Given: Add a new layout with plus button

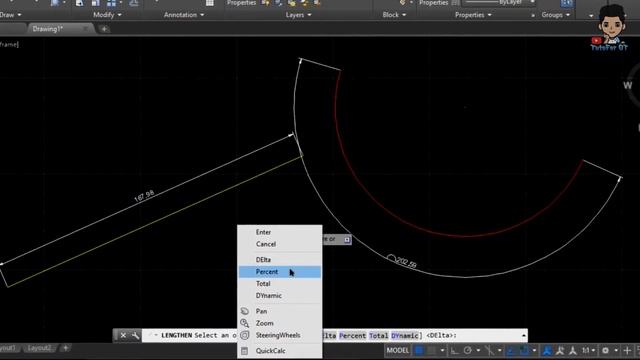Looking at the screenshot, I should pyautogui.click(x=65, y=348).
